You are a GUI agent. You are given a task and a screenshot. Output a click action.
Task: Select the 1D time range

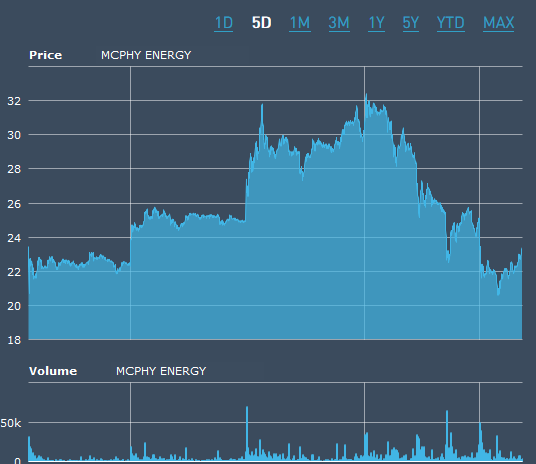click(x=224, y=23)
